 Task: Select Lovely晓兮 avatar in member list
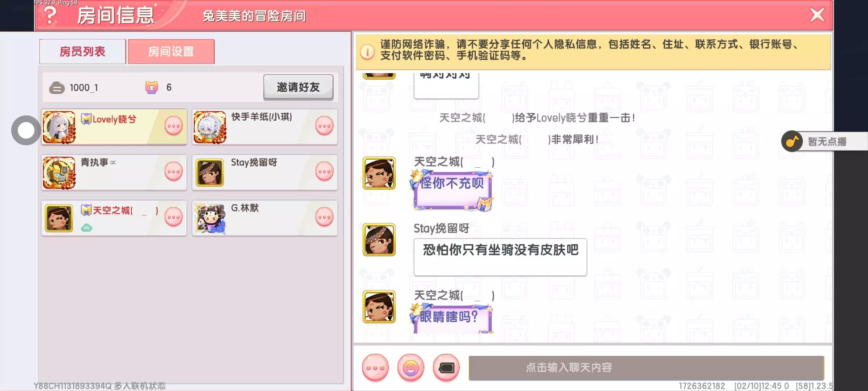[x=59, y=127]
